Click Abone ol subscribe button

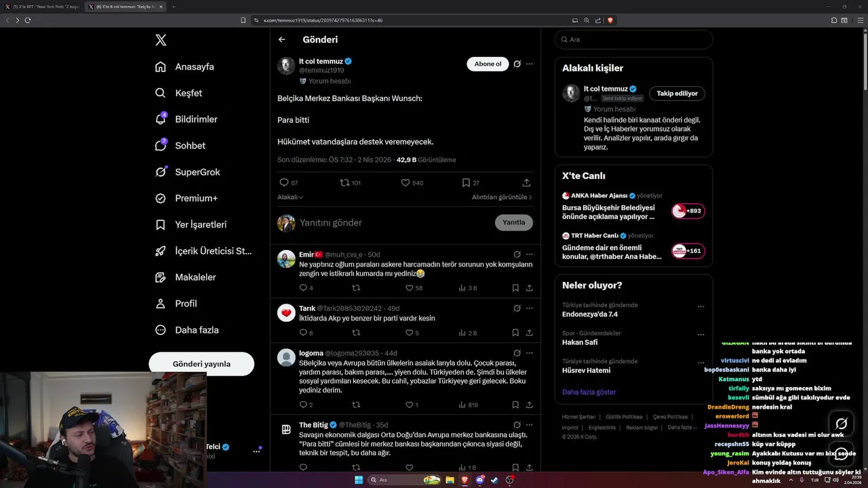pyautogui.click(x=488, y=64)
